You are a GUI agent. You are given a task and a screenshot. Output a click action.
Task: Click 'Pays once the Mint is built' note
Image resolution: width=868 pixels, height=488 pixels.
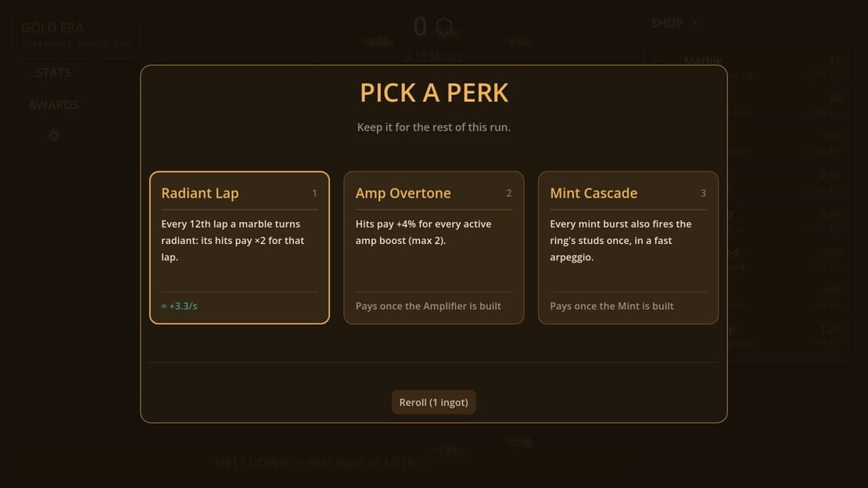[x=612, y=306]
